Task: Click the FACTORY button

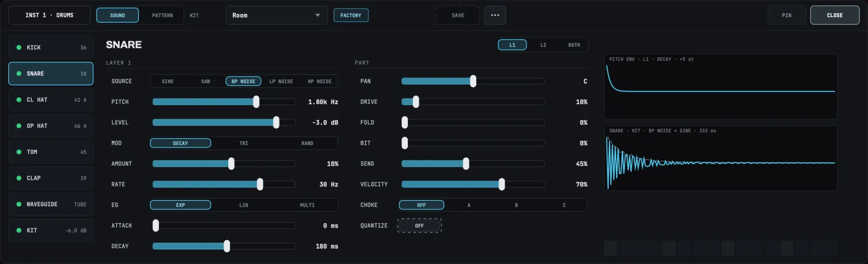Action: coord(350,15)
